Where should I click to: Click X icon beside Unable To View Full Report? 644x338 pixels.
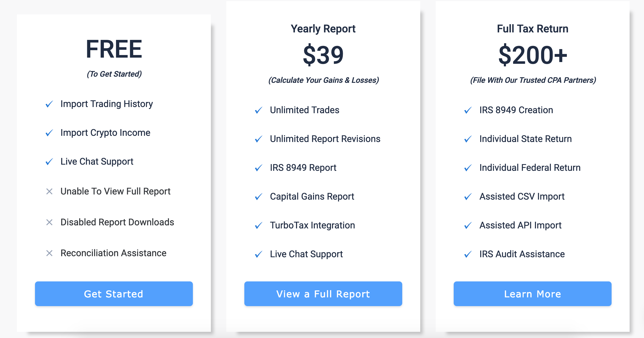[x=49, y=191]
